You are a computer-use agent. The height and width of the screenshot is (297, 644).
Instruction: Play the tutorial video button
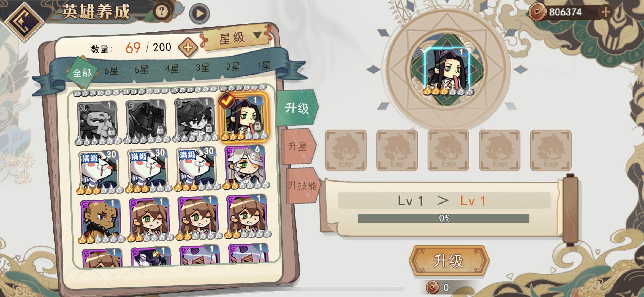coord(199,13)
